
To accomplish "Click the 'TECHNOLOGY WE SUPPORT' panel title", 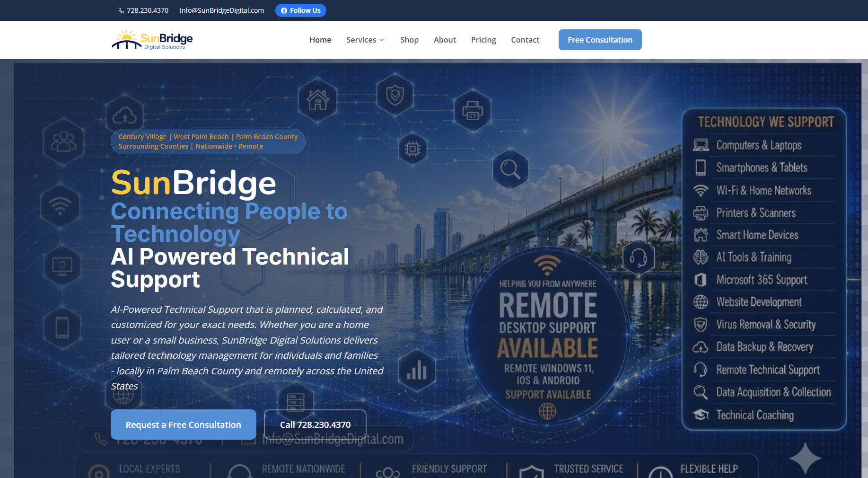I will pyautogui.click(x=766, y=122).
